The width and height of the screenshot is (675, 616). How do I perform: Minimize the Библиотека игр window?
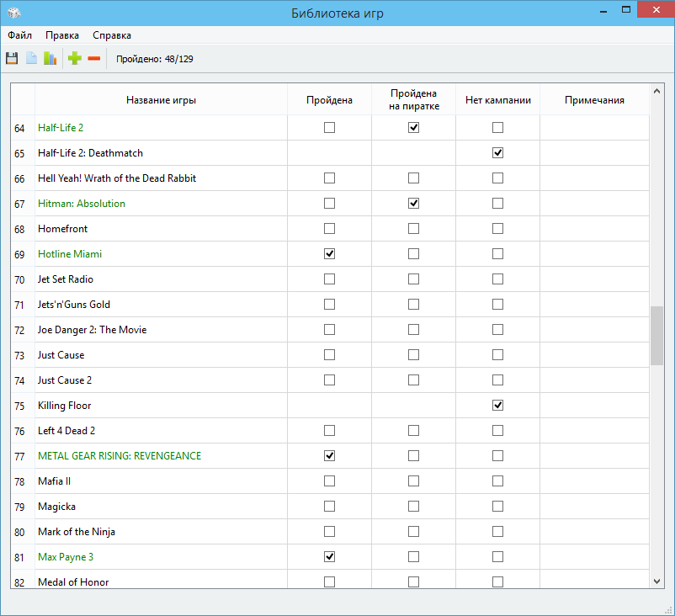(603, 10)
